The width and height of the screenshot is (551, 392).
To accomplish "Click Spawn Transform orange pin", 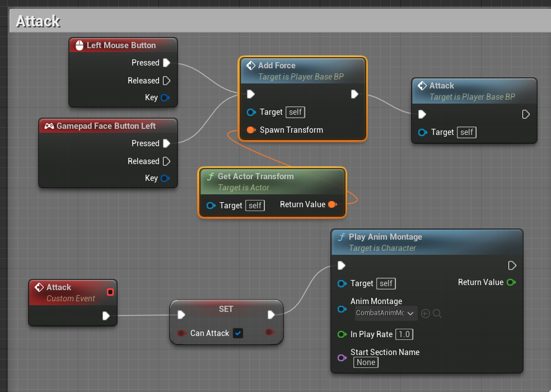I will pos(251,130).
